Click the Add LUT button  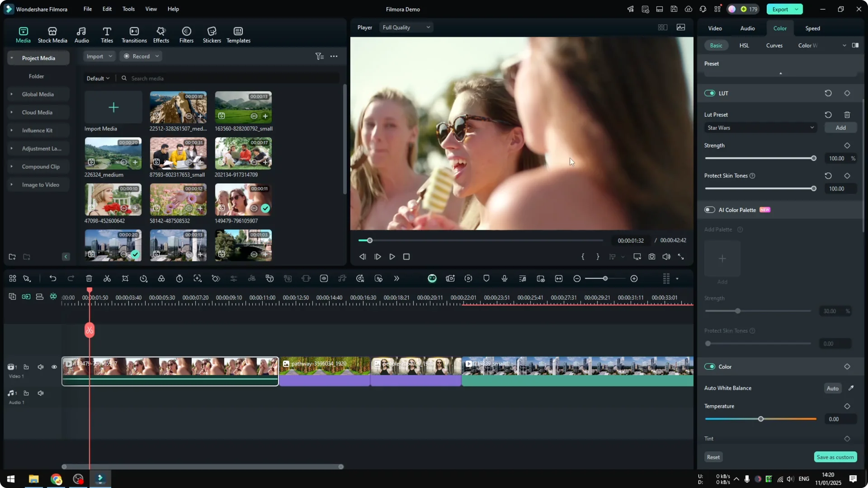(840, 128)
